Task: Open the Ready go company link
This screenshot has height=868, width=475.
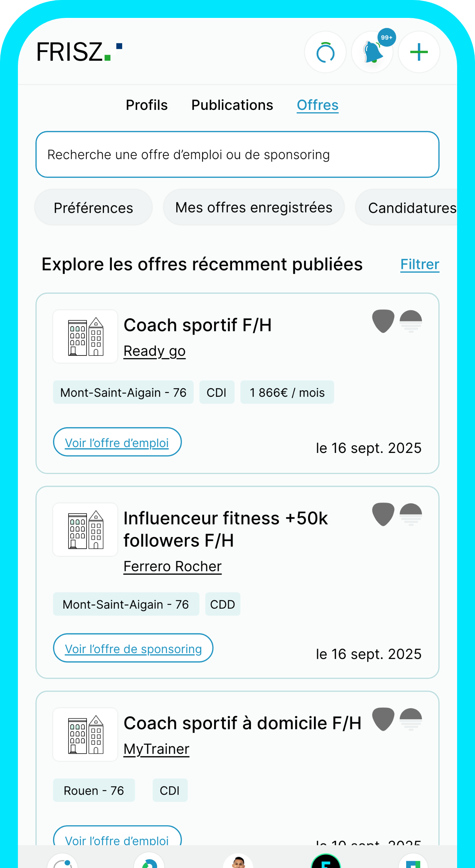Action: point(155,351)
